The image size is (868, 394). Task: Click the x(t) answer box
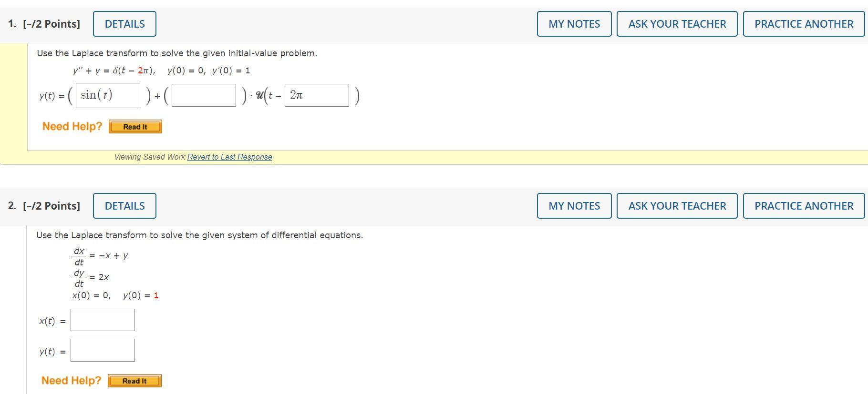[103, 320]
